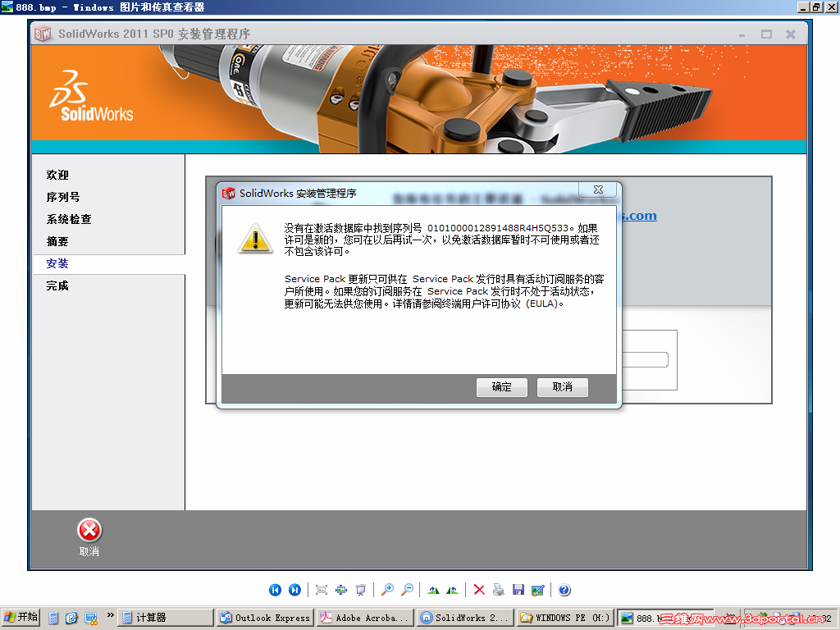Viewport: 840px width, 630px height.
Task: Select 欢迎 step in sidebar
Action: (57, 176)
